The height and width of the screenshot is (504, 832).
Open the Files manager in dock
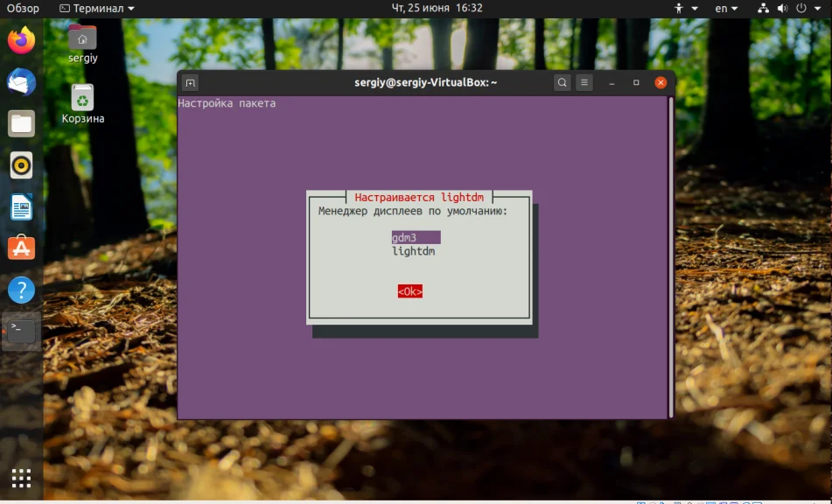point(21,123)
